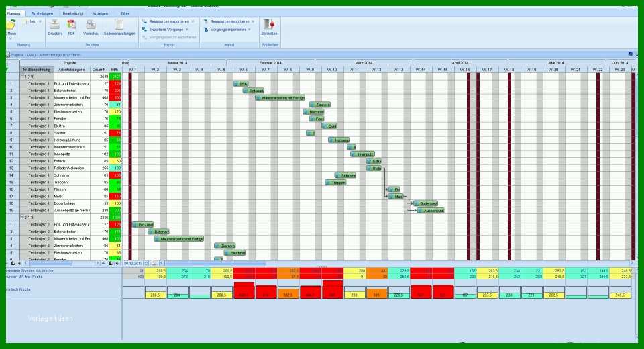Click the W. 17 week header
The width and height of the screenshot is (644, 349).
click(487, 70)
